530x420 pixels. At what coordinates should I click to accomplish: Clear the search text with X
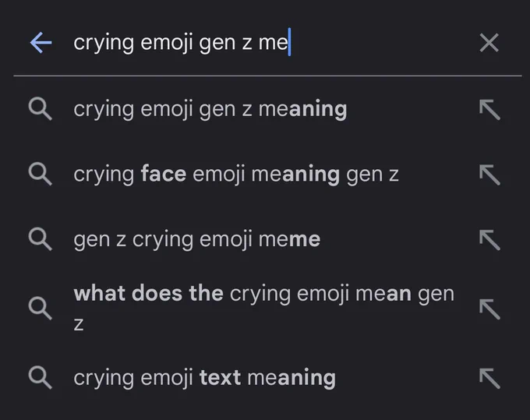(x=489, y=43)
